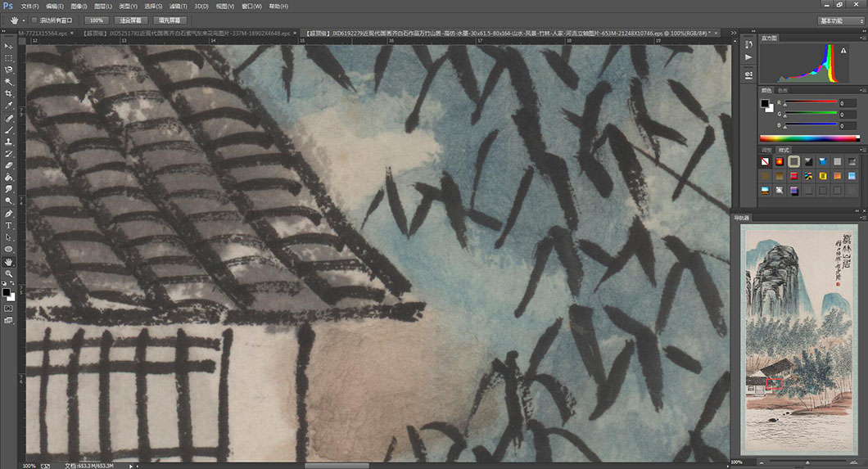The height and width of the screenshot is (469, 868).
Task: Click the R value input field
Action: [x=848, y=103]
